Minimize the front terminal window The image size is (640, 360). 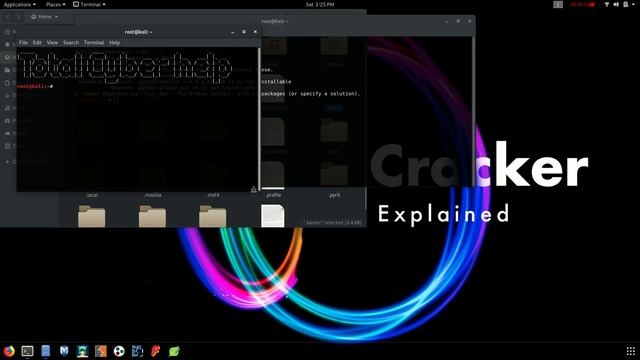click(232, 32)
